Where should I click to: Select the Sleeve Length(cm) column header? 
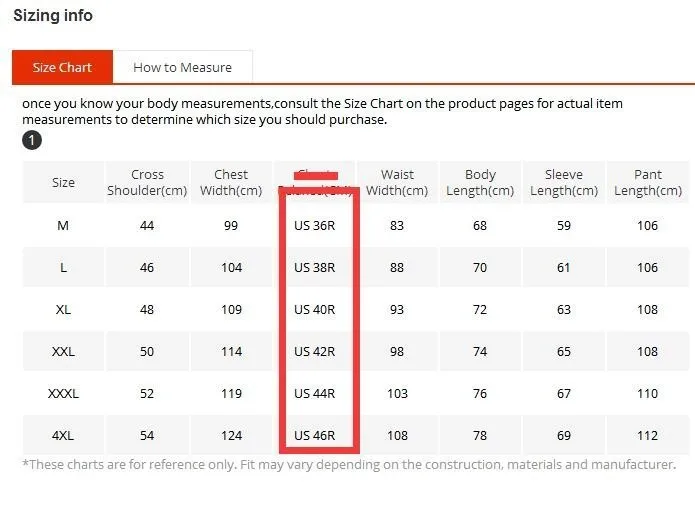pos(564,183)
